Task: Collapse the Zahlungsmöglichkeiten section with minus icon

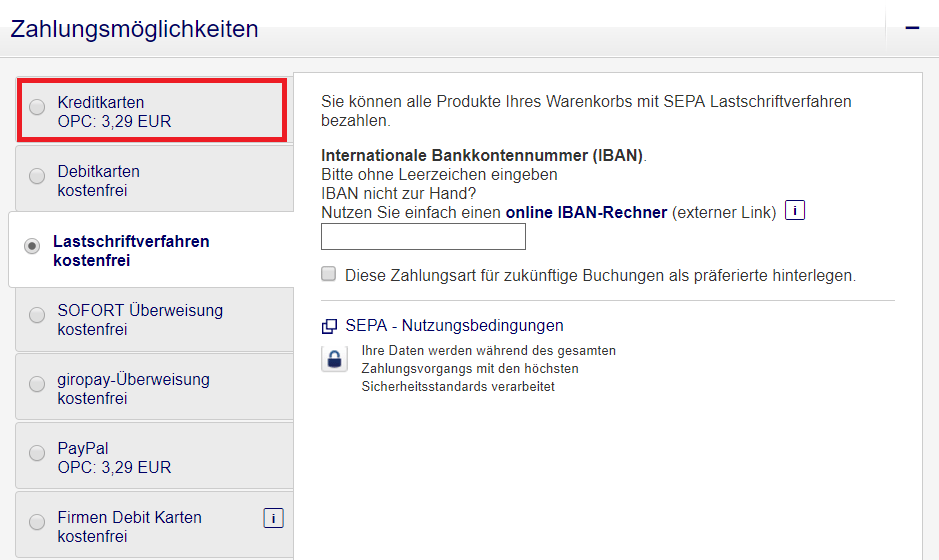Action: click(x=912, y=28)
